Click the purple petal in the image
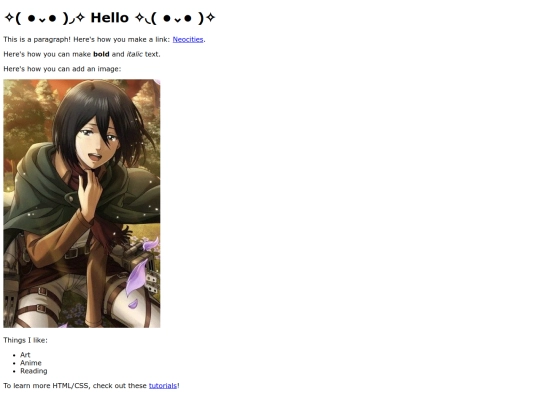Viewport: 540px width, 405px height. [x=136, y=278]
